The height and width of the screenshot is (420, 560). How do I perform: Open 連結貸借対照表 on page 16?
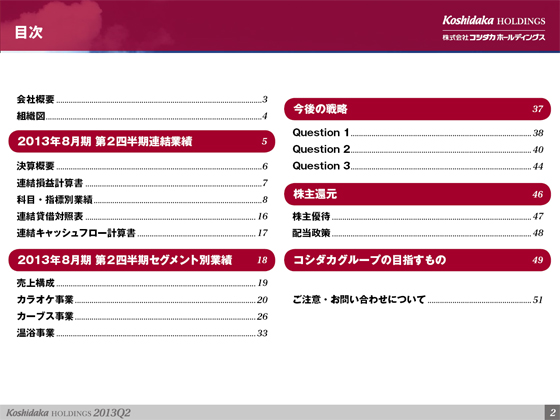point(142,216)
